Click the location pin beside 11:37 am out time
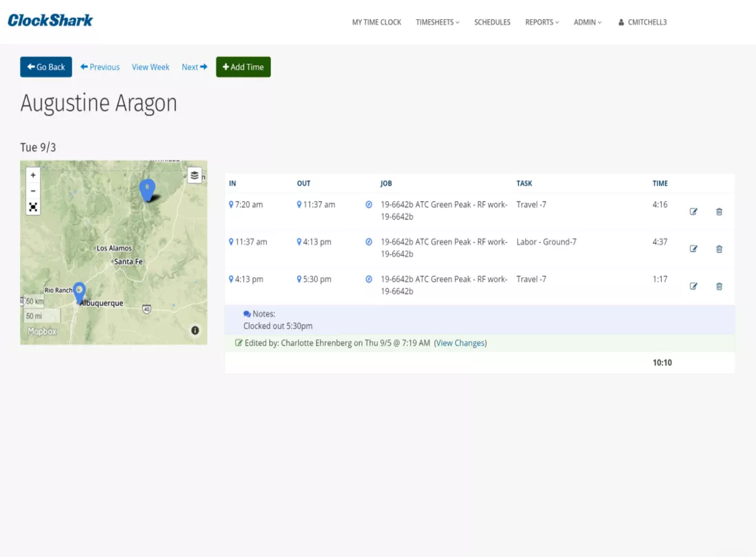 (299, 204)
